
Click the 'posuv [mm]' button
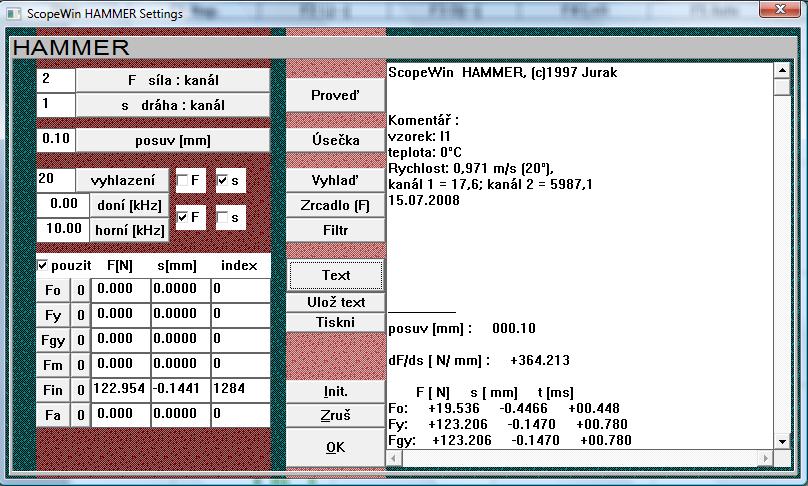click(x=173, y=140)
